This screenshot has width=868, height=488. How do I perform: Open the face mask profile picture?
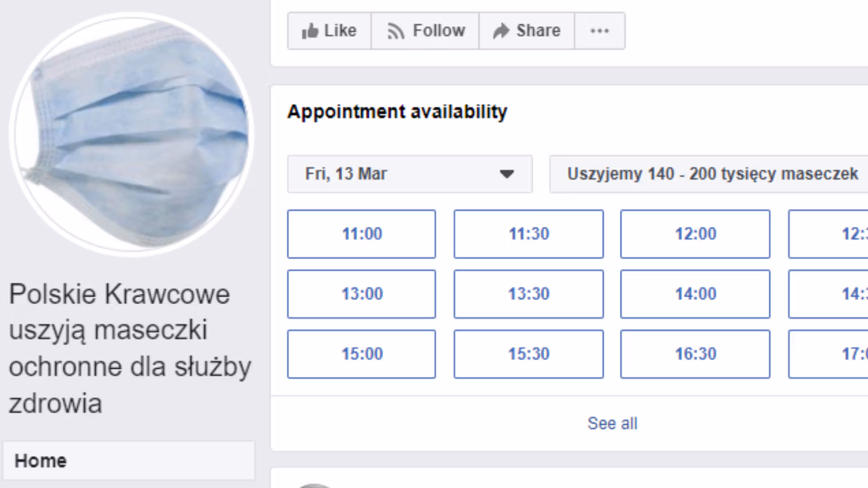131,134
